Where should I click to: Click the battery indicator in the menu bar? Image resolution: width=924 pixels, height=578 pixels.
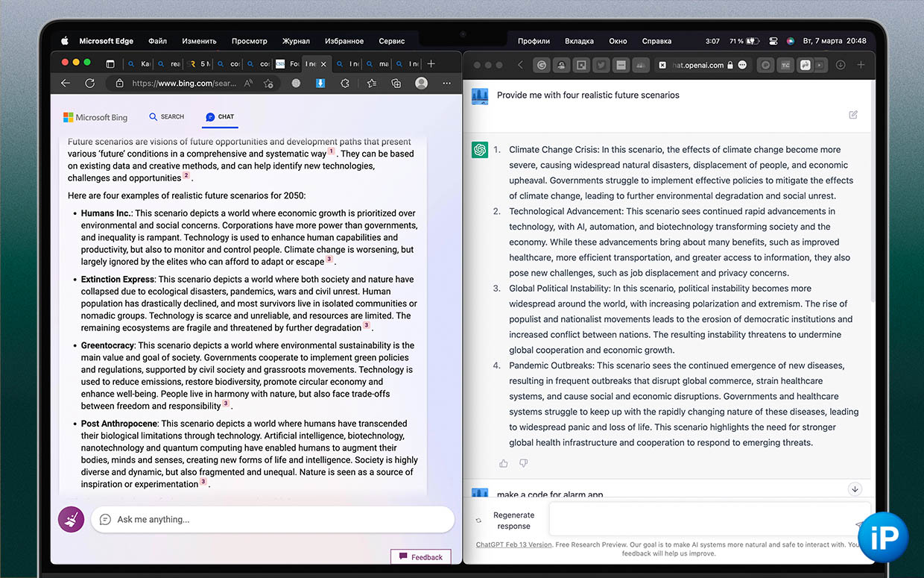[x=746, y=41]
